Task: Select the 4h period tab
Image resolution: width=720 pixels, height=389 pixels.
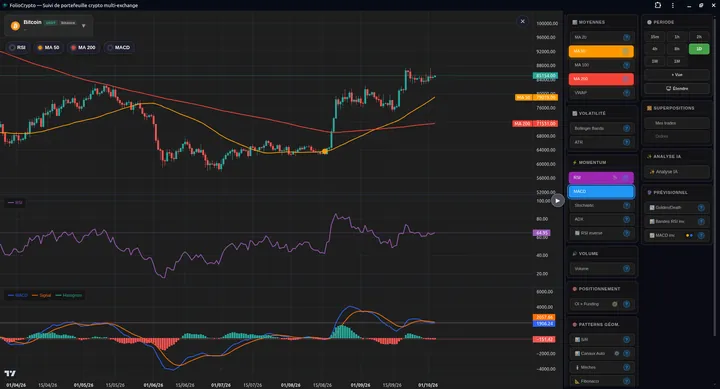Action: coord(655,49)
